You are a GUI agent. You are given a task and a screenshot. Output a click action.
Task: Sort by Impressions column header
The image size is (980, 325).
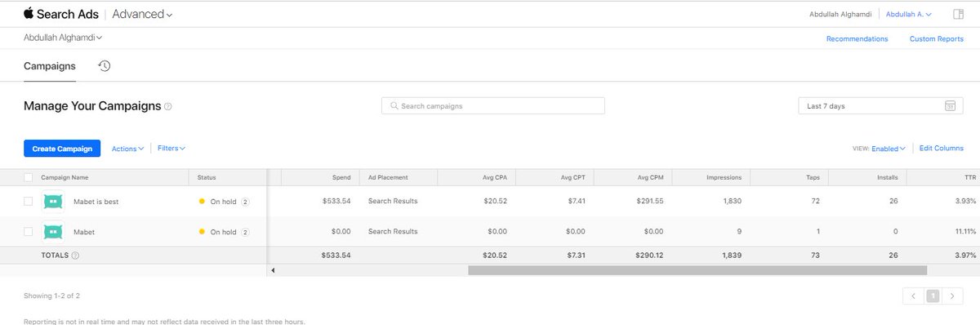[724, 177]
